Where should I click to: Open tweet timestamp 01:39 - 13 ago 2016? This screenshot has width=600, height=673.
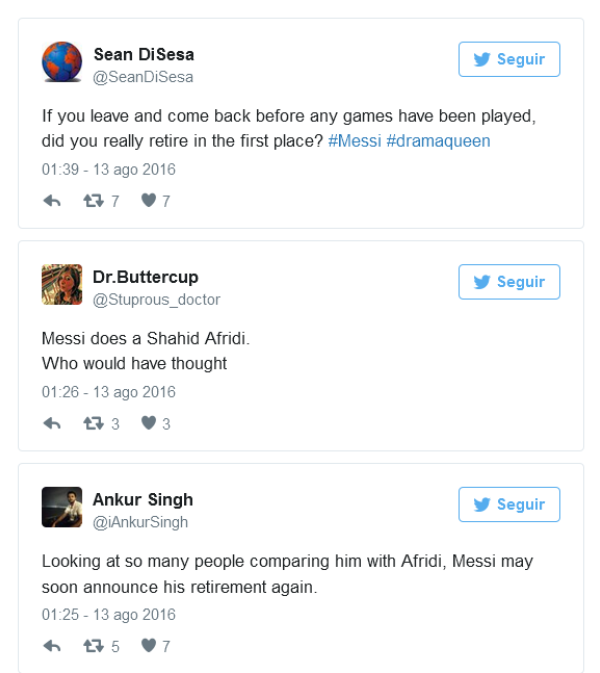(109, 170)
